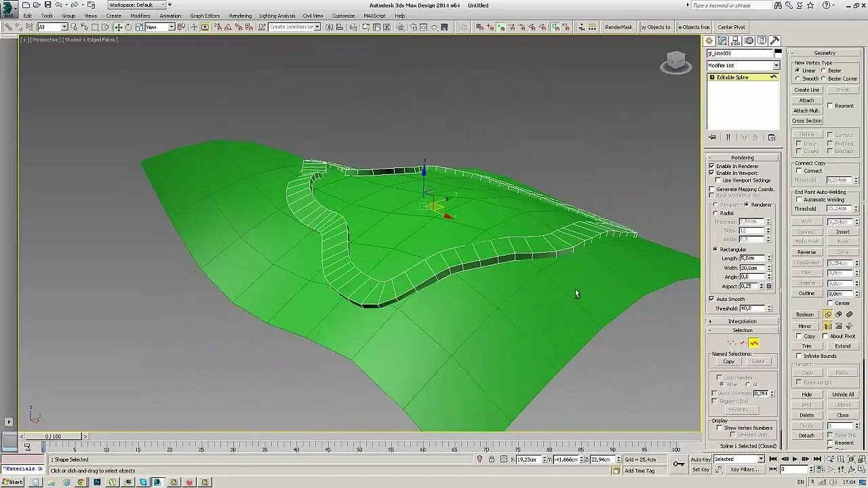Open the Graph Editors menu
Screen dimensions: 868x488
click(x=205, y=16)
